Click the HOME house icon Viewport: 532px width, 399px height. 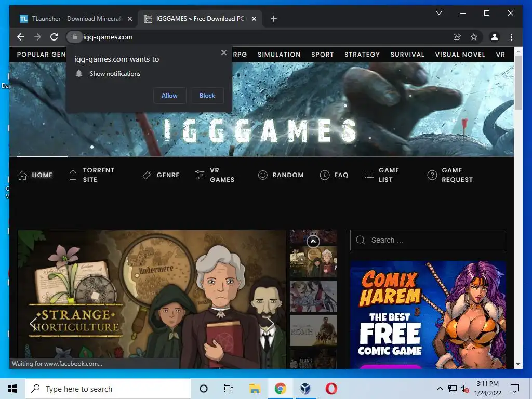tap(22, 175)
